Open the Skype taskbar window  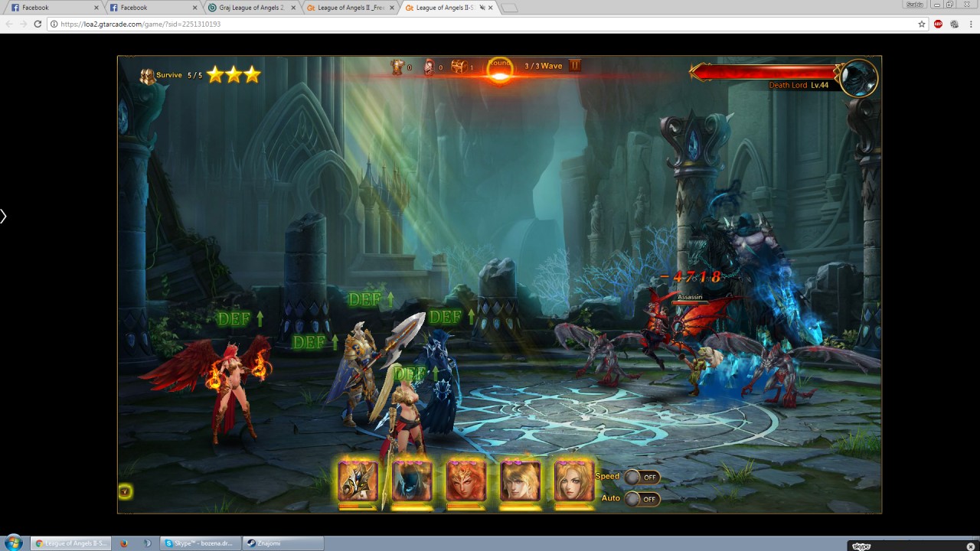point(201,543)
